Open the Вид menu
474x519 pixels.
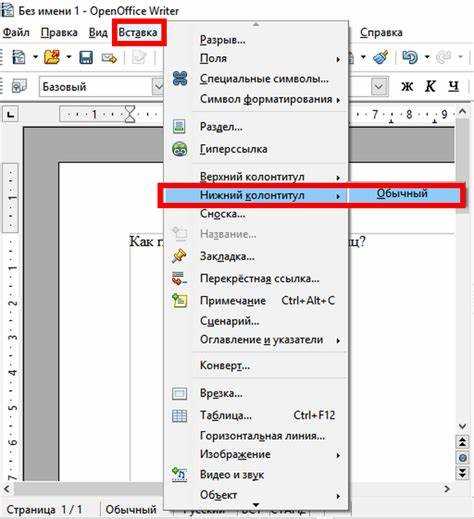pyautogui.click(x=98, y=32)
